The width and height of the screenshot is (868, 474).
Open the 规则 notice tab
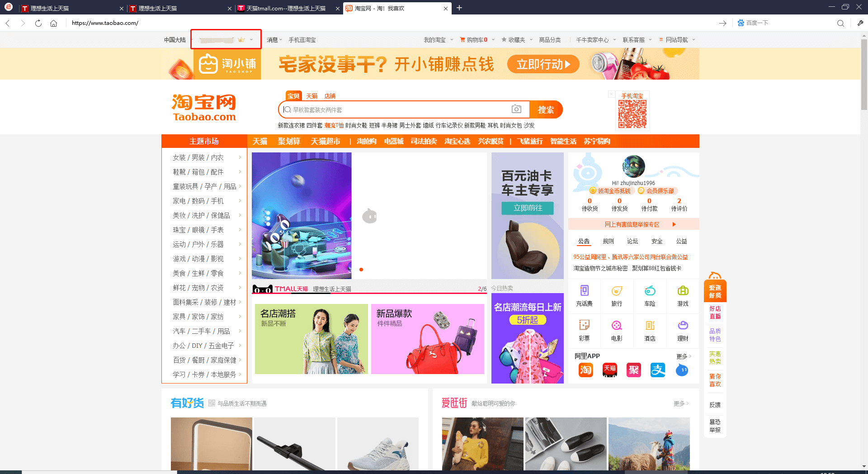click(x=608, y=241)
